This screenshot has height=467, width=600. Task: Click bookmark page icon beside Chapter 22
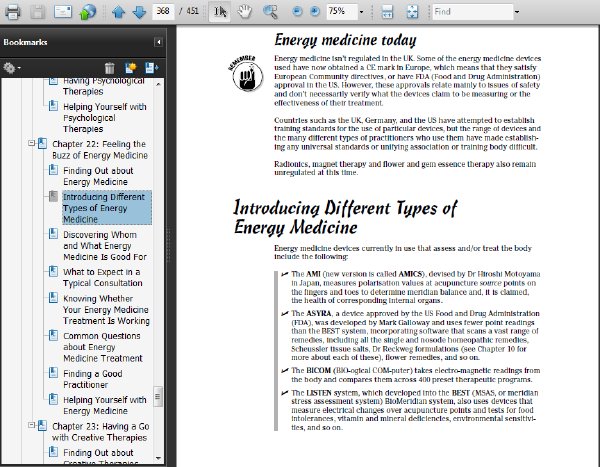pos(42,144)
